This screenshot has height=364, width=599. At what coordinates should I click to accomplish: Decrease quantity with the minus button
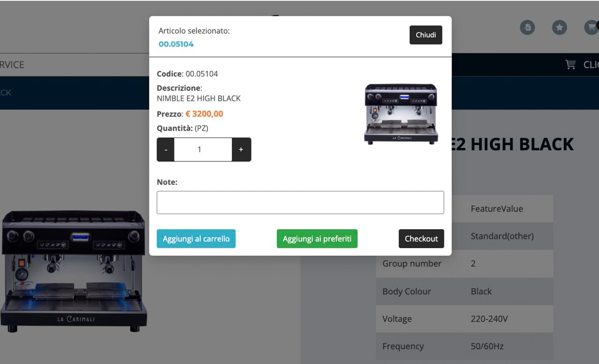[166, 150]
